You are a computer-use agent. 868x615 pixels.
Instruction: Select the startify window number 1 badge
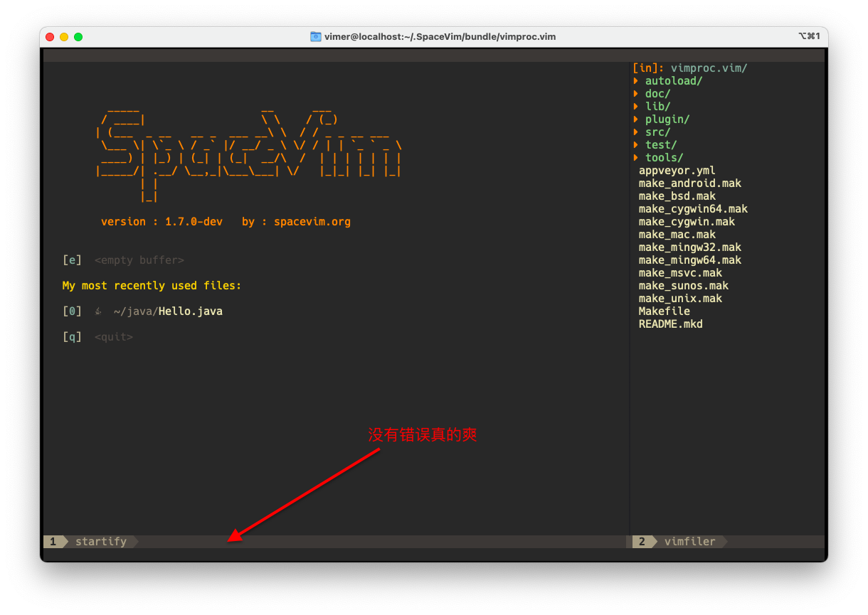[53, 542]
